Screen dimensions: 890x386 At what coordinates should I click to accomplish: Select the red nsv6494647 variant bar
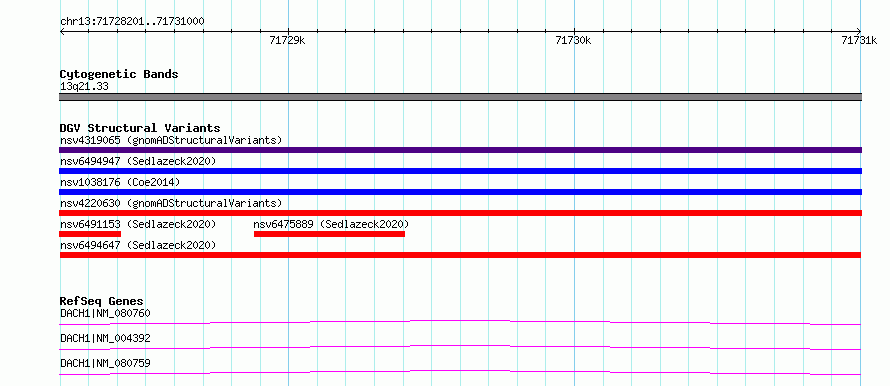(x=460, y=255)
